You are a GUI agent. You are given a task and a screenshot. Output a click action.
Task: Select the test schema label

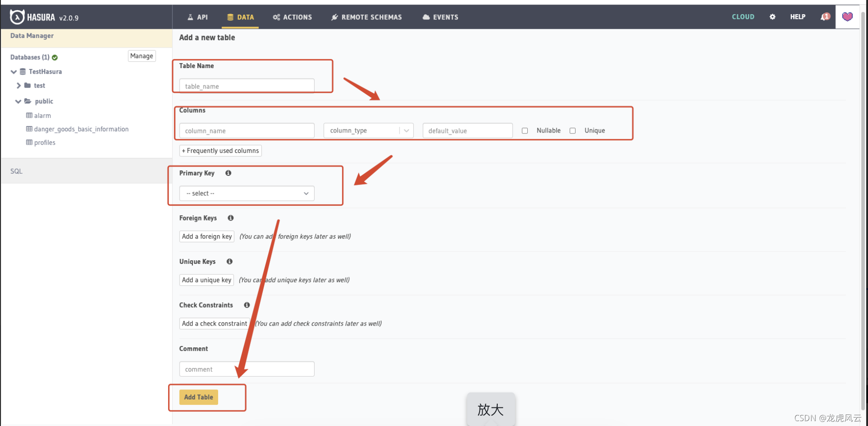tap(39, 85)
